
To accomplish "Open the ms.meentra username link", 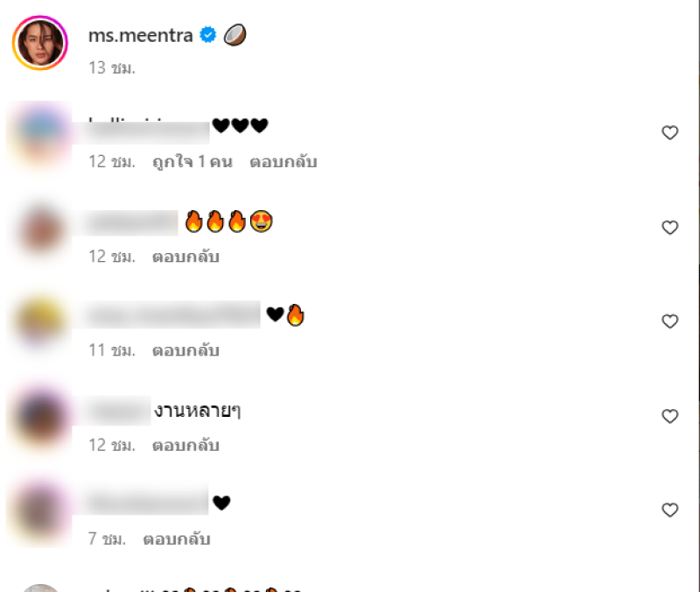I will coord(140,35).
